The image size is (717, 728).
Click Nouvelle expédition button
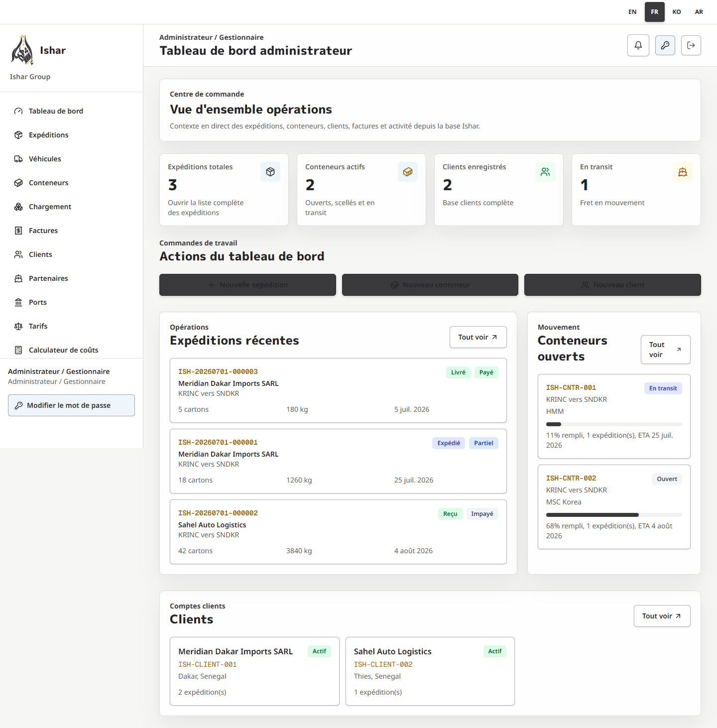click(x=247, y=285)
